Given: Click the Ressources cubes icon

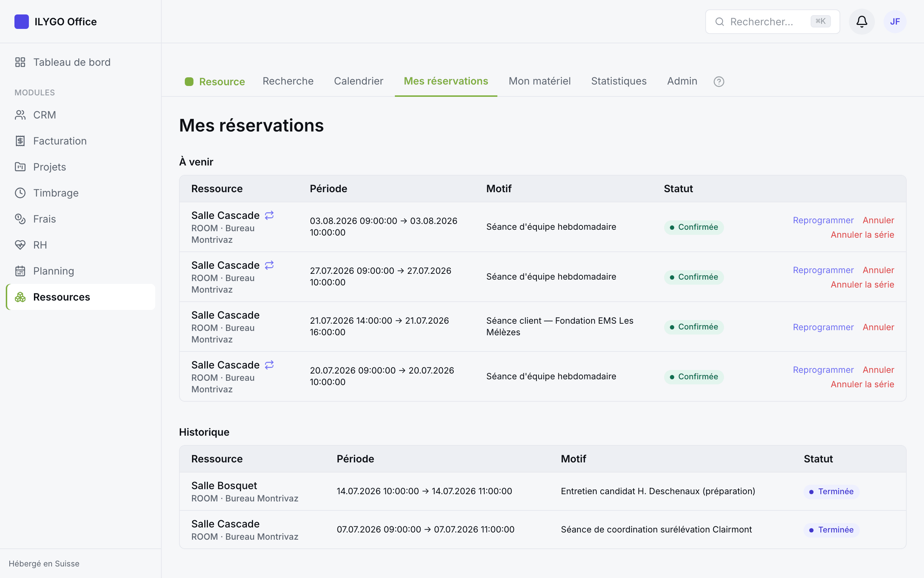Looking at the screenshot, I should pos(20,297).
